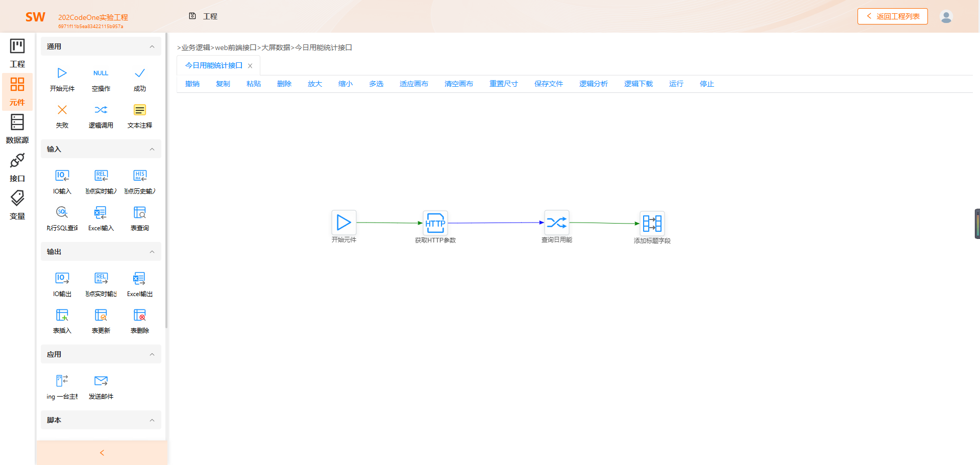Click the dark handle on right edge
This screenshot has height=465, width=980.
(977, 224)
